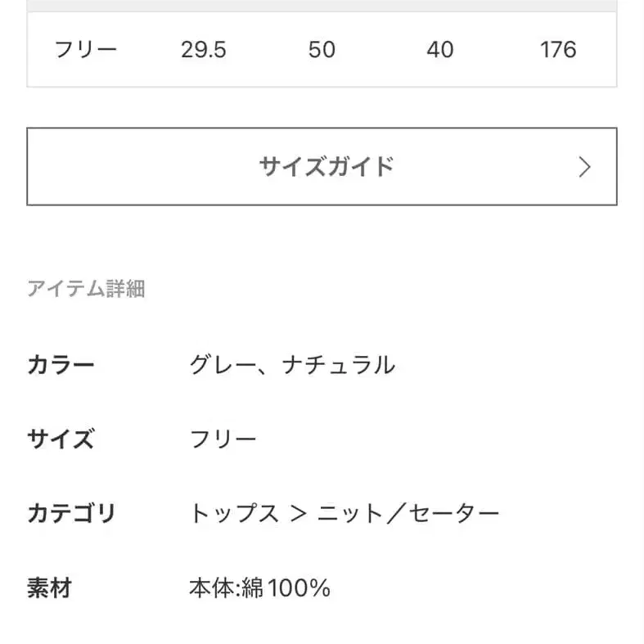This screenshot has height=644, width=644.
Task: Select the 40 value in size table
Action: pos(439,49)
